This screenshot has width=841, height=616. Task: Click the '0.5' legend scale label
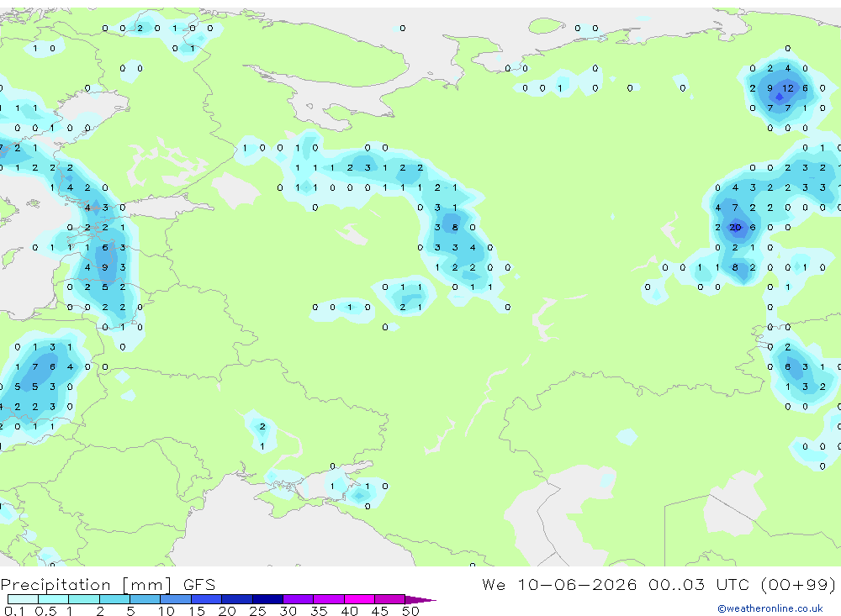click(x=45, y=611)
